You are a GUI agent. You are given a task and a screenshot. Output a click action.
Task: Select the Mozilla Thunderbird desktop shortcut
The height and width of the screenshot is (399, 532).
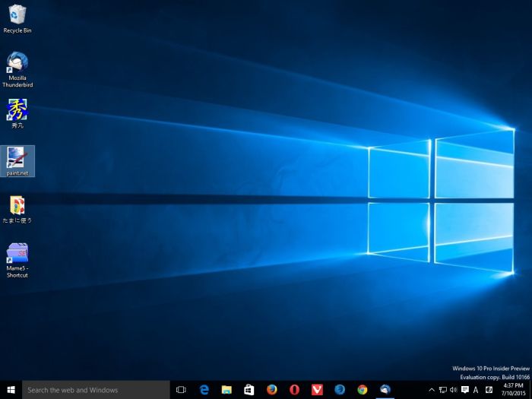pyautogui.click(x=17, y=64)
